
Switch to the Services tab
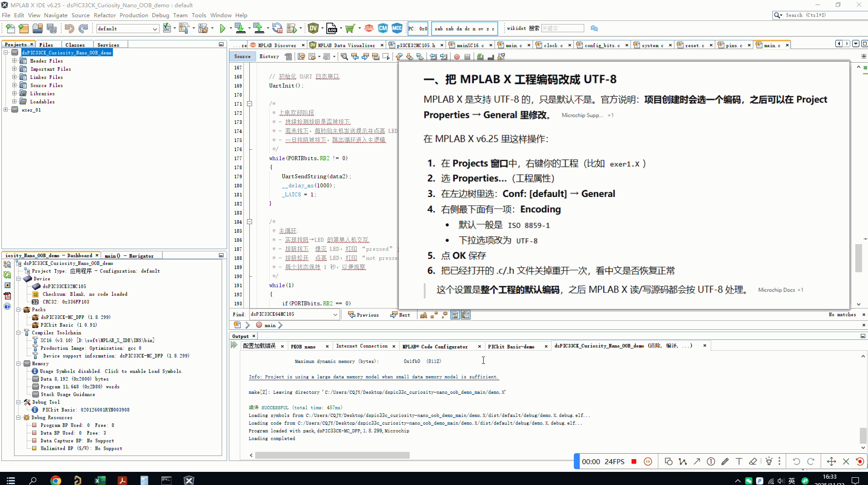(108, 44)
